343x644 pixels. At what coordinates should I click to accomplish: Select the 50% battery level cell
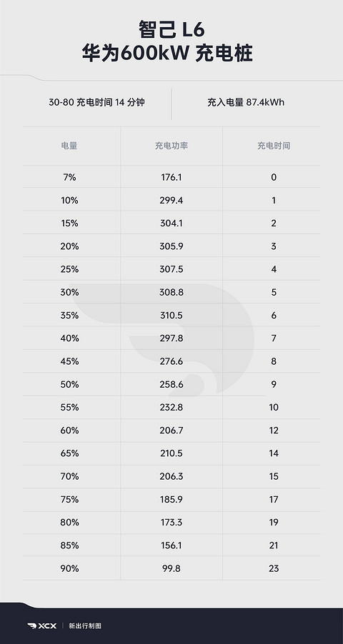click(69, 384)
